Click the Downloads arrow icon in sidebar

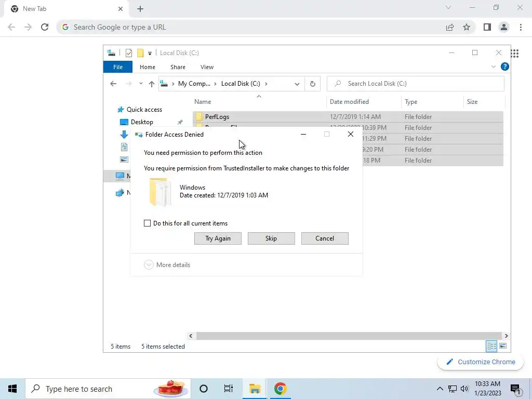[x=124, y=135]
